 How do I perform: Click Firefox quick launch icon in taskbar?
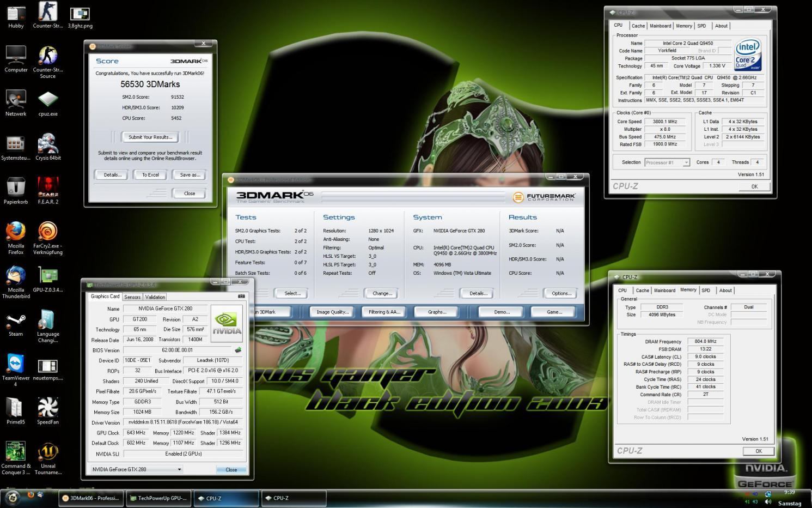coord(30,494)
